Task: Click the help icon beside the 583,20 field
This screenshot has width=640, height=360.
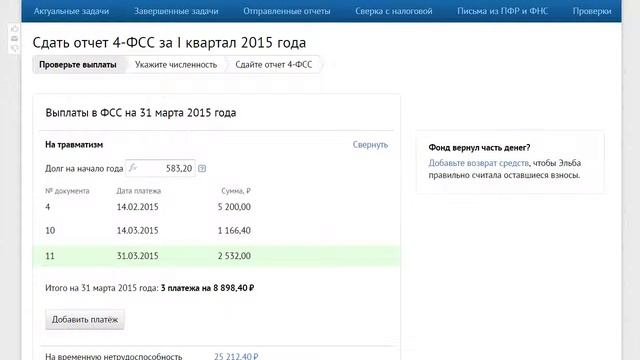Action: [x=202, y=168]
